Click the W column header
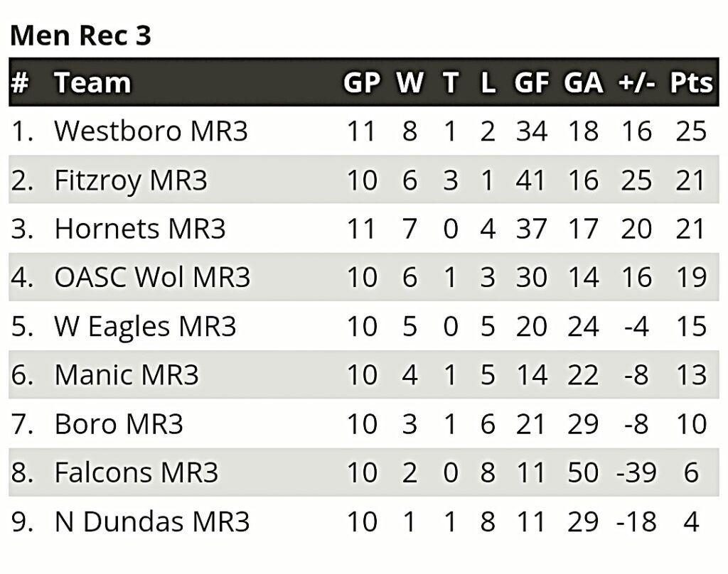 pyautogui.click(x=409, y=83)
